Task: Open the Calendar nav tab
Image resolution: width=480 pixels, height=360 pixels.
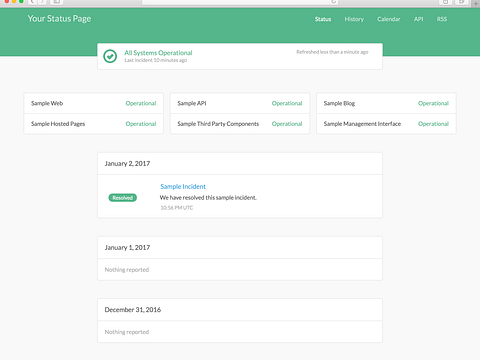Action: pyautogui.click(x=389, y=19)
